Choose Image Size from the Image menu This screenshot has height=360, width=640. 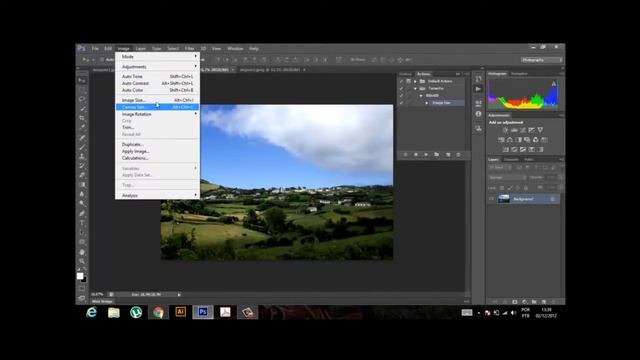click(x=158, y=100)
